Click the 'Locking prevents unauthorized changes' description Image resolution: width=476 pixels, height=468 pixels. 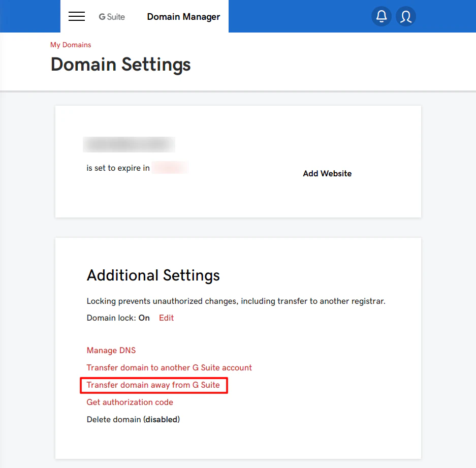tap(236, 301)
